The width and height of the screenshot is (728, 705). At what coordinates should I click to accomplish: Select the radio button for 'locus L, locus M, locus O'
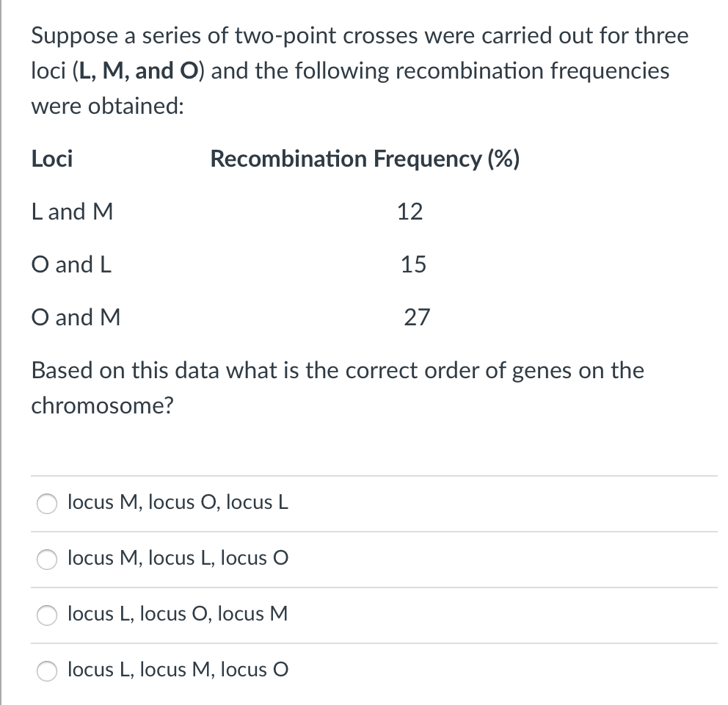point(46,670)
